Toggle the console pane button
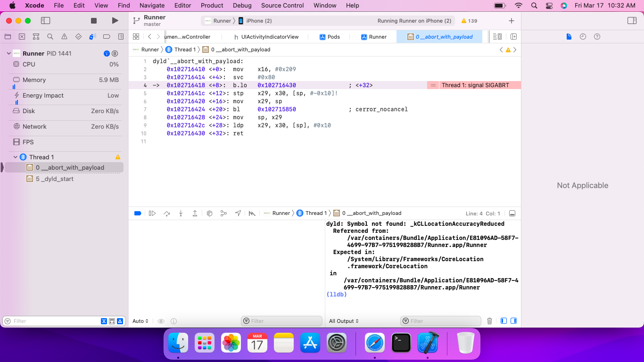Screen dimensions: 644x362 pos(513,321)
